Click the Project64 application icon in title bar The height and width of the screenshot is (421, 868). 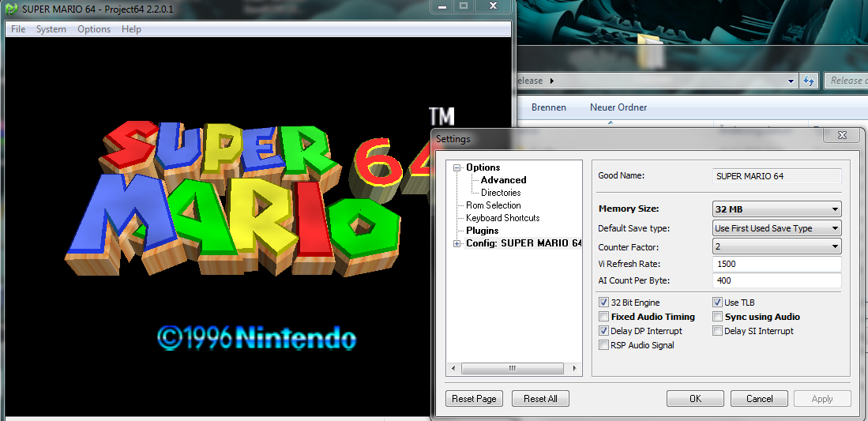coord(12,8)
